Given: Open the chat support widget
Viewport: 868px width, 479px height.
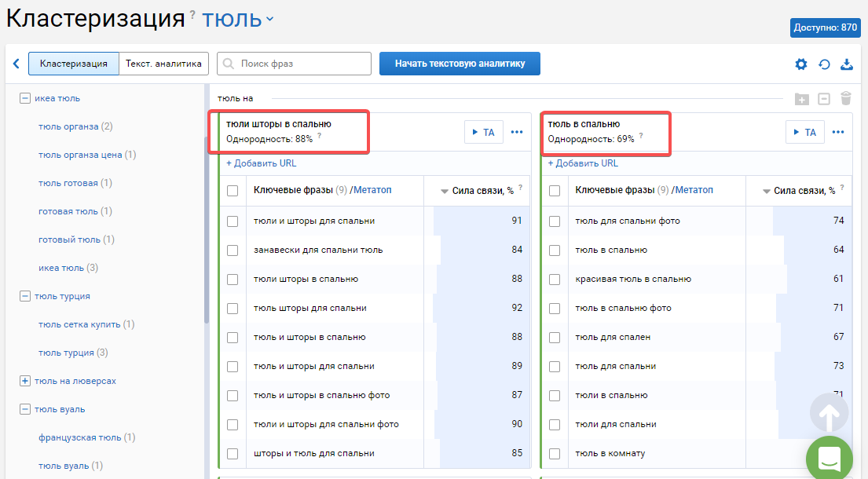Looking at the screenshot, I should pos(830,459).
